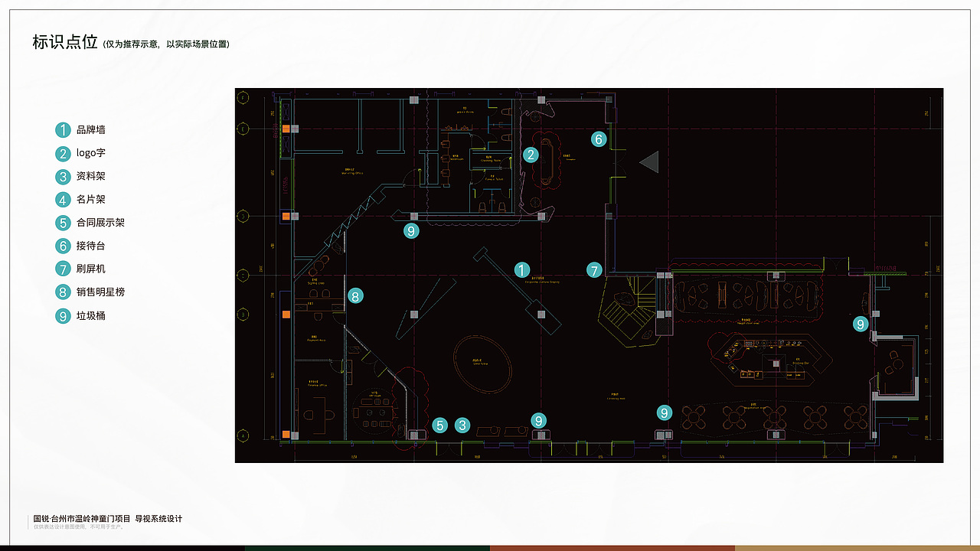Image resolution: width=980 pixels, height=551 pixels.
Task: Click the 刷屏机 legend label
Action: [91, 269]
